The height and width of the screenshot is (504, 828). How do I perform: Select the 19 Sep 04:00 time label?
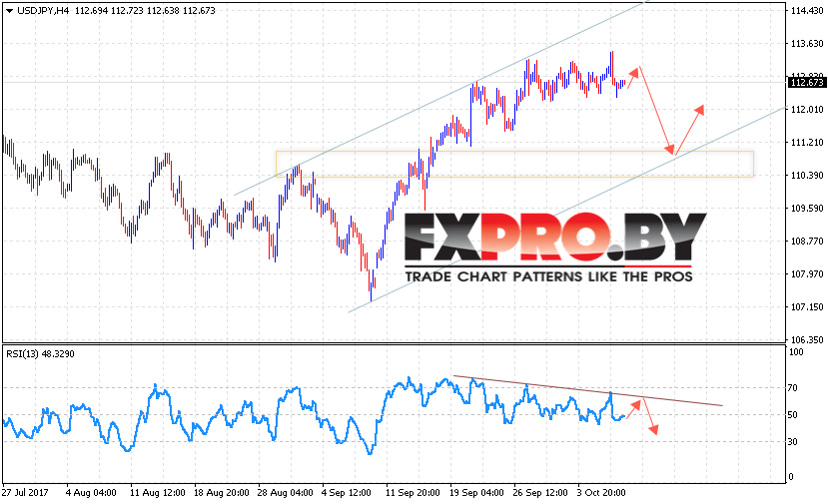[x=476, y=493]
